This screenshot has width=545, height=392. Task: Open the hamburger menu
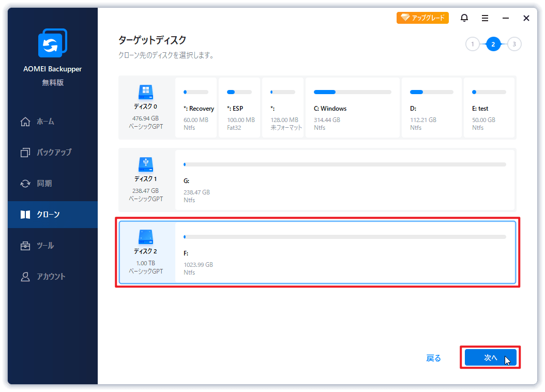pyautogui.click(x=485, y=18)
